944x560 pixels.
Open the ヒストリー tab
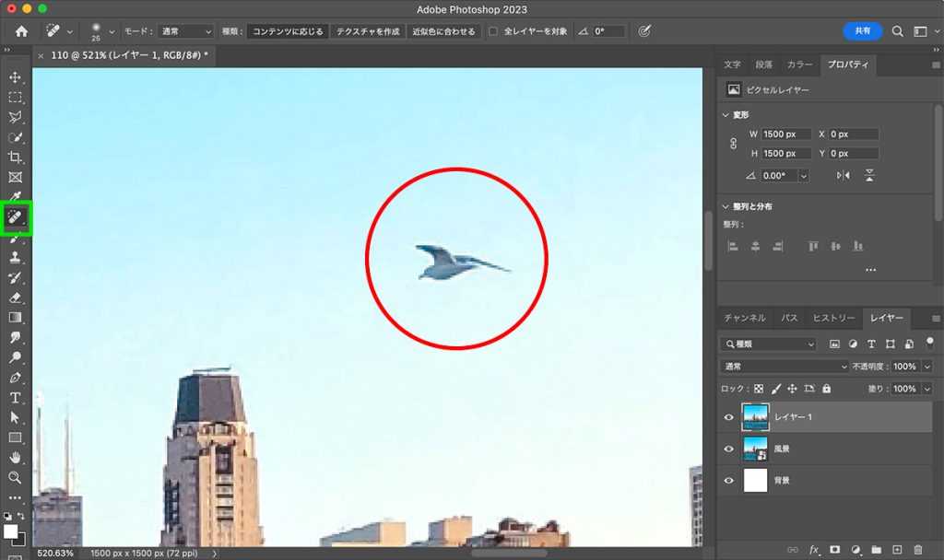(x=833, y=318)
